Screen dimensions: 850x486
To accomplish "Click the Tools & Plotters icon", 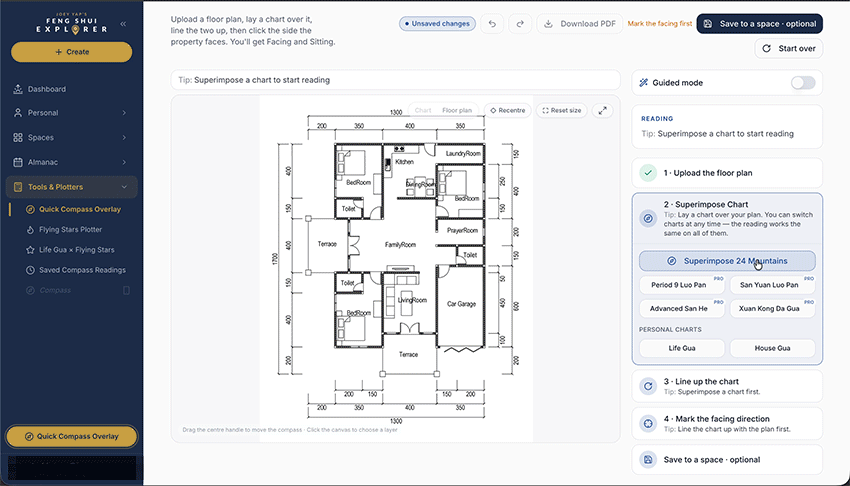I will 18,187.
